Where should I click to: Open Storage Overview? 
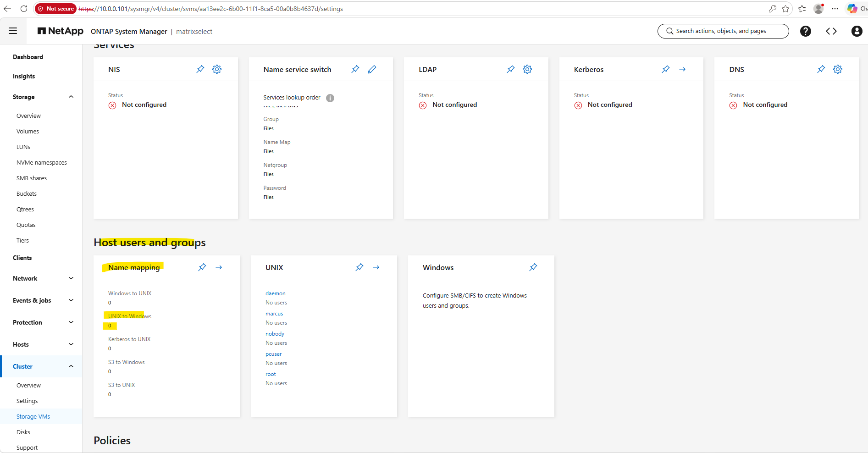coord(28,116)
